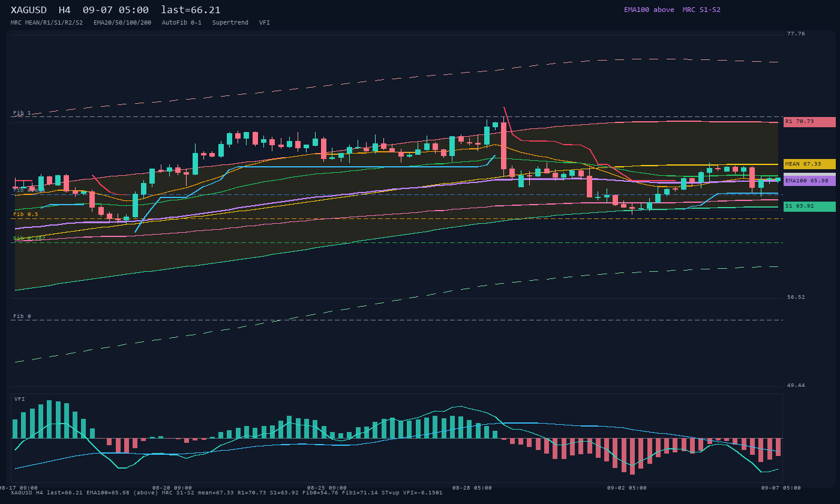Image resolution: width=840 pixels, height=504 pixels.
Task: Click the last=66.21 price readout in the title
Action: click(x=191, y=10)
